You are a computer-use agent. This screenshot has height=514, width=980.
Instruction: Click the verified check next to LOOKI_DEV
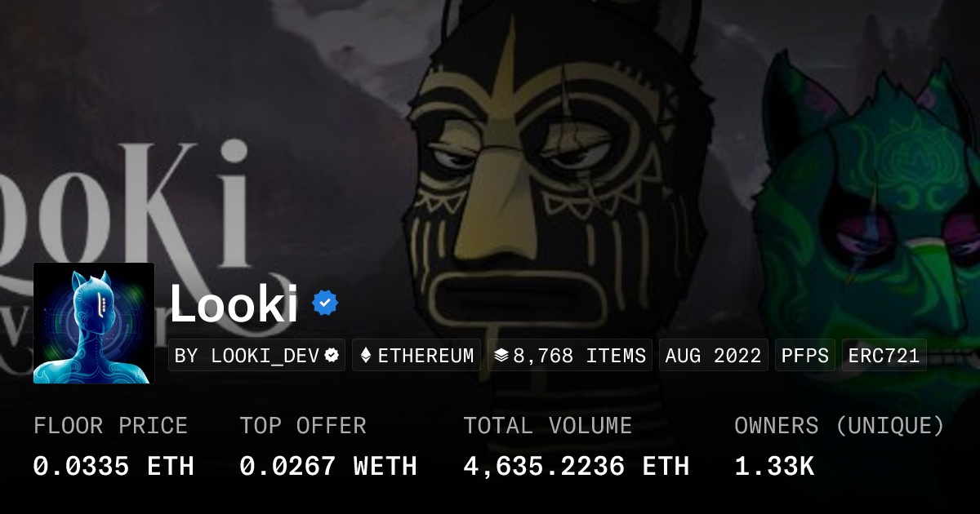(332, 356)
